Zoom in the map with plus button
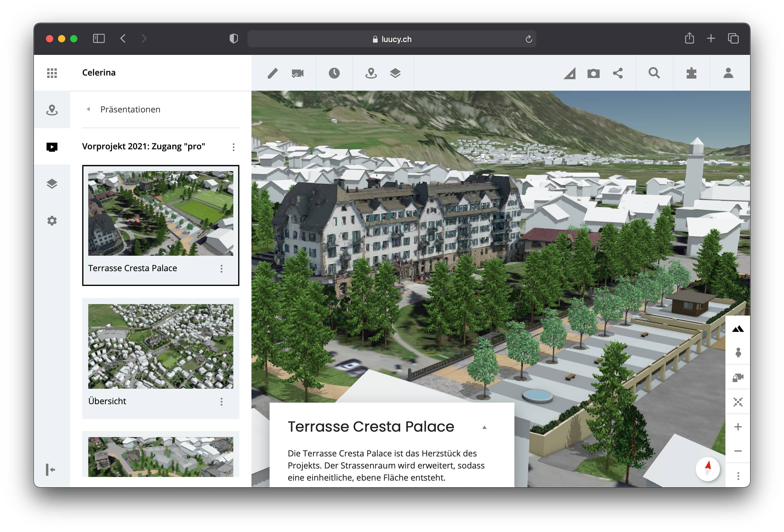The height and width of the screenshot is (532, 784). 738,427
